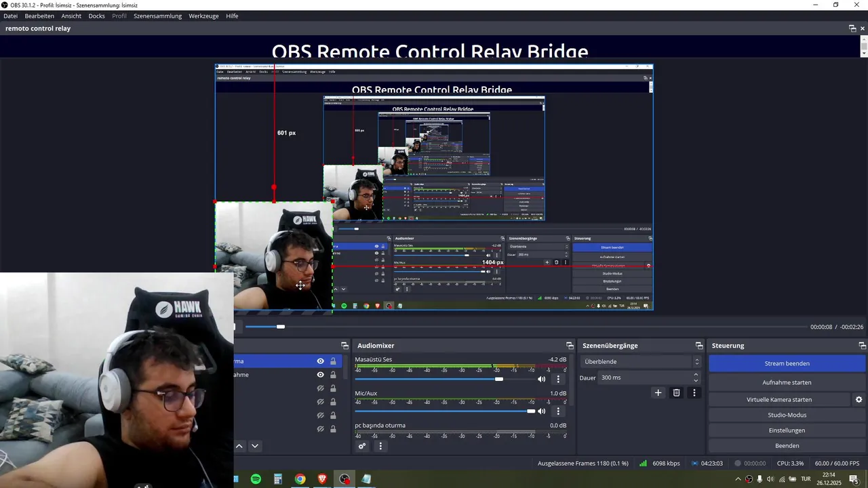The image size is (868, 488).
Task: Open the Mic/Aux three-dot options menu
Action: coord(558,411)
